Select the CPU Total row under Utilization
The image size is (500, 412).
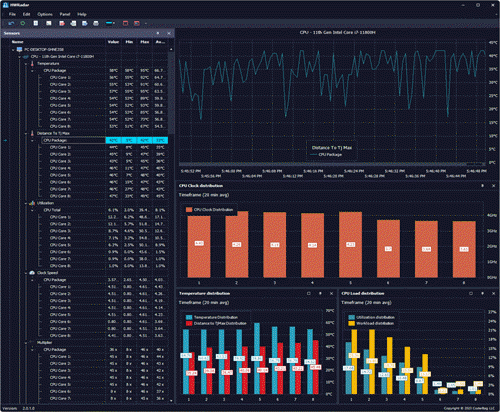tap(105, 210)
